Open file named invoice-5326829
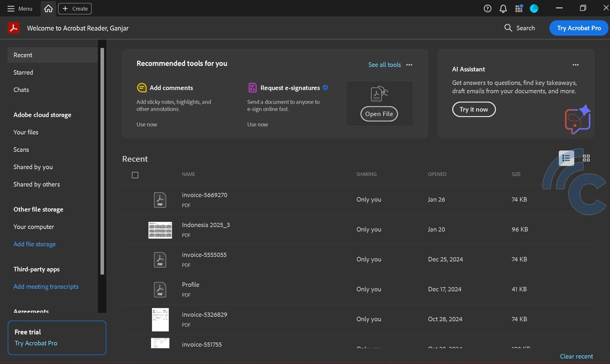Screen dimensions: 610x364 (204, 315)
